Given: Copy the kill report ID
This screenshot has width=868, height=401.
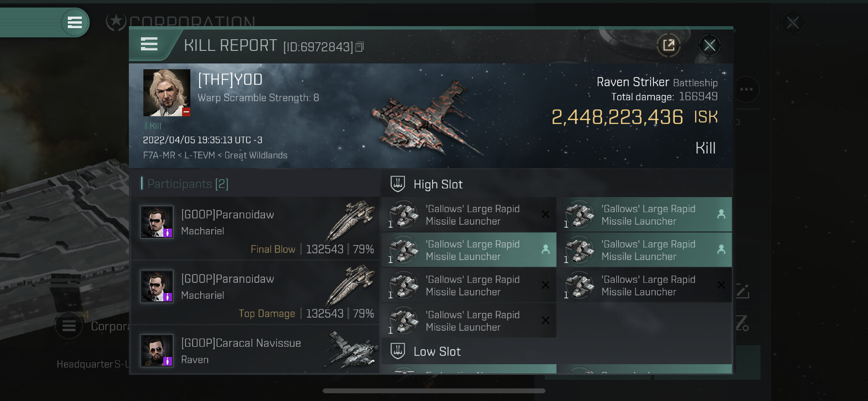Looking at the screenshot, I should tap(359, 47).
